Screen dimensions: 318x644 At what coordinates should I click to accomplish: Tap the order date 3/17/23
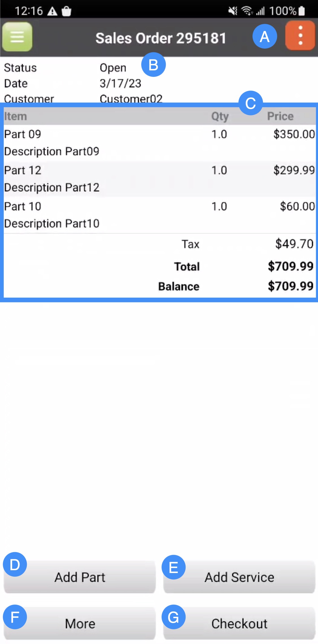[x=120, y=83]
